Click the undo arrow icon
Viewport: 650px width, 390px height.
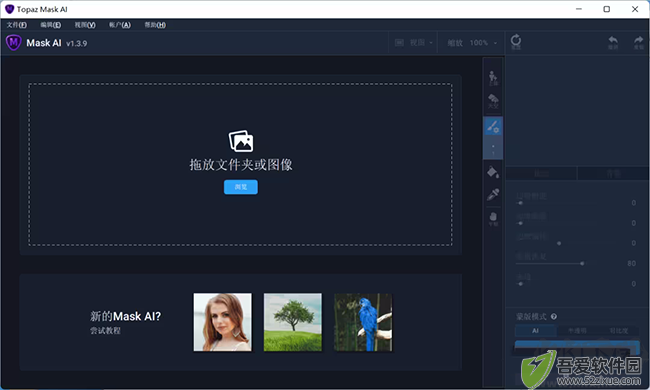coord(613,42)
